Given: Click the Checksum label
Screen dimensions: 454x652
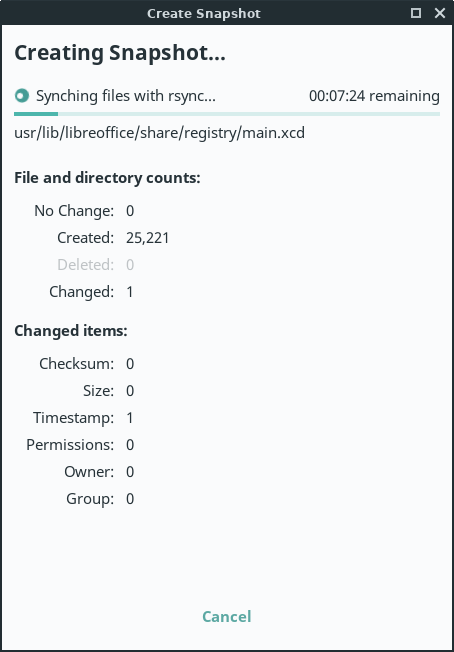Looking at the screenshot, I should point(76,364).
